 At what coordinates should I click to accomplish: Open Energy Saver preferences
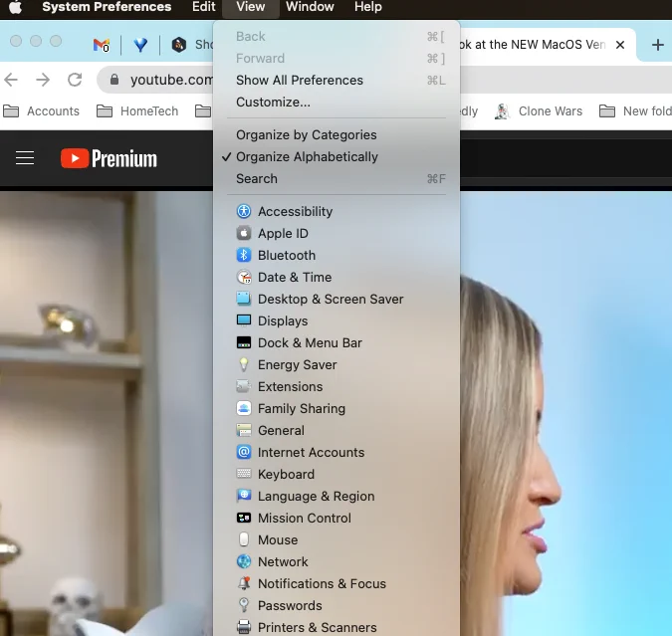336,364
